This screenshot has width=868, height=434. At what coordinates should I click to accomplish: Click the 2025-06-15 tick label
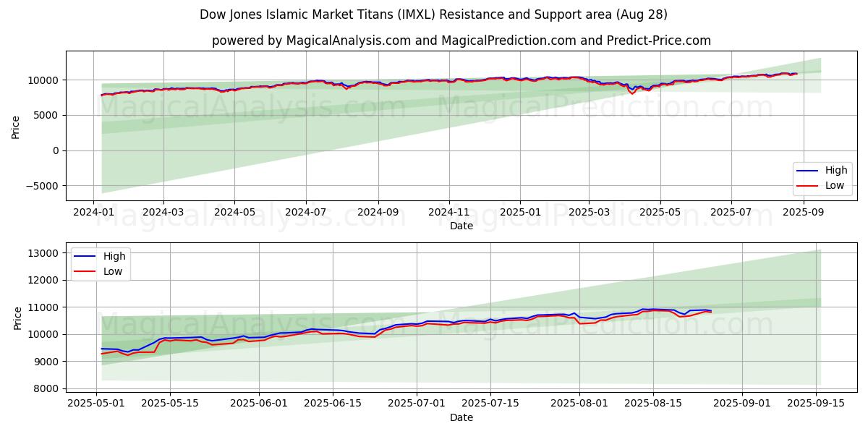tap(333, 404)
